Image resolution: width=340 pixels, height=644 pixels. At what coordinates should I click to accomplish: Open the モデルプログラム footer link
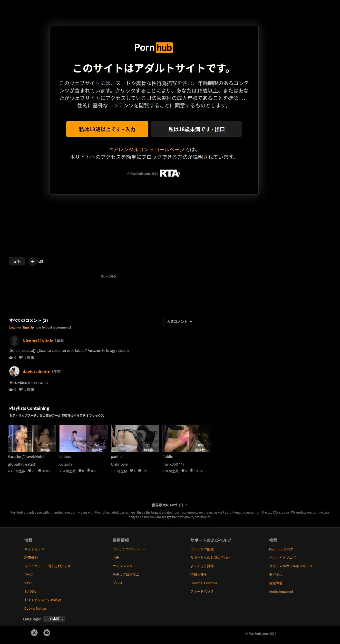point(126,575)
